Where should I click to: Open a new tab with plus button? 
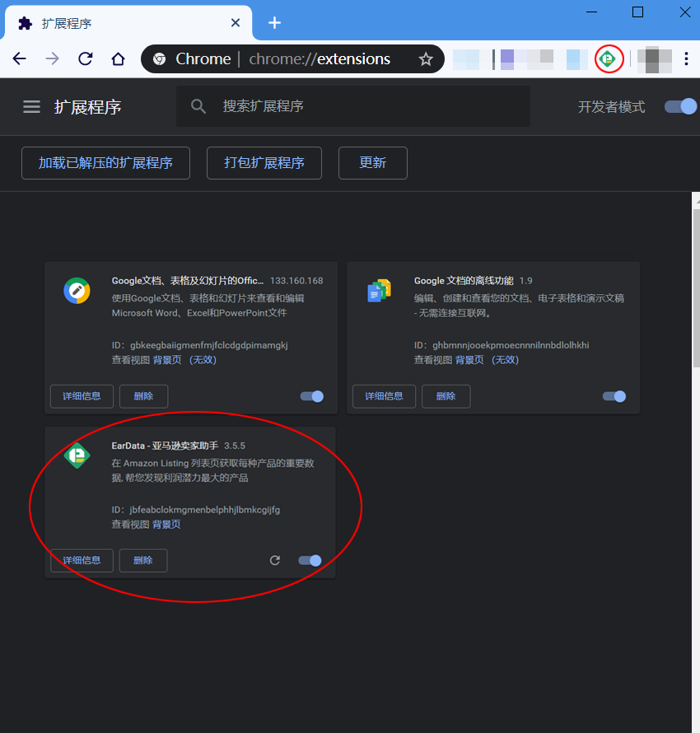point(274,22)
